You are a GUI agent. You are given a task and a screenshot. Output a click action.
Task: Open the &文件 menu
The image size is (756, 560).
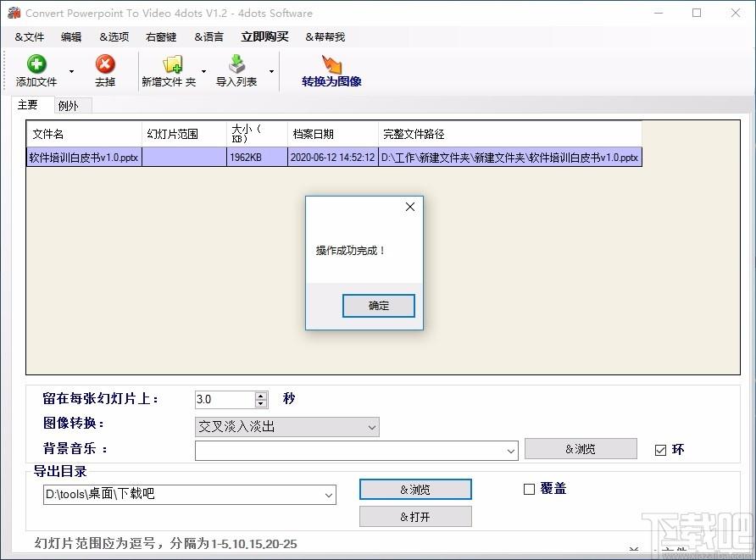tap(30, 37)
